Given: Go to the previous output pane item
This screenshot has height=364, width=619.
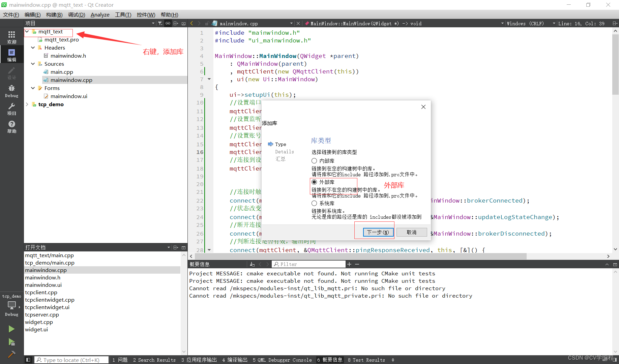Looking at the screenshot, I should [x=260, y=264].
